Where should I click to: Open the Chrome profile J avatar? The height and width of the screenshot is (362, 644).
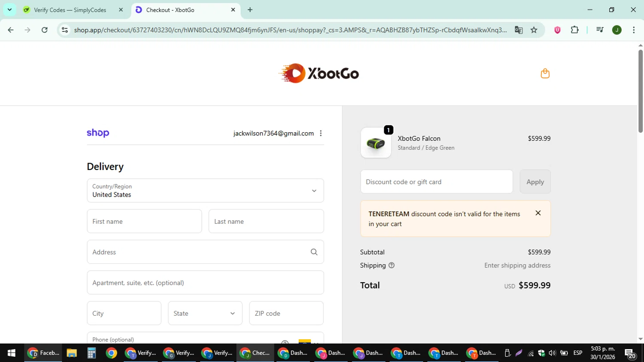click(x=617, y=30)
